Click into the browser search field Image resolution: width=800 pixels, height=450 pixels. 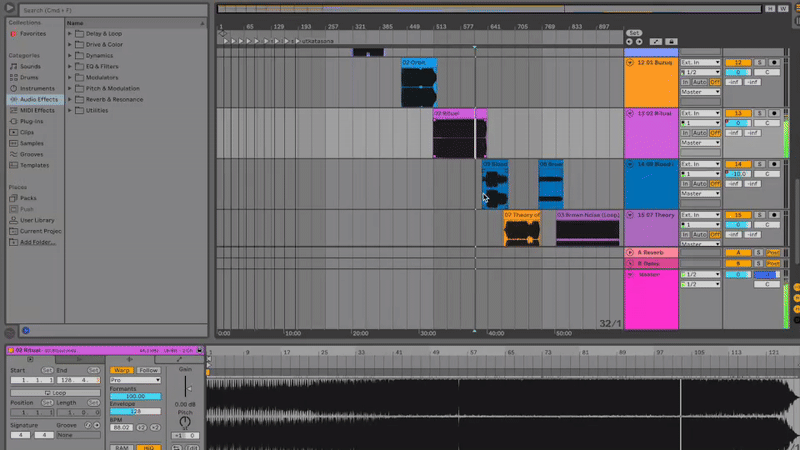point(113,10)
